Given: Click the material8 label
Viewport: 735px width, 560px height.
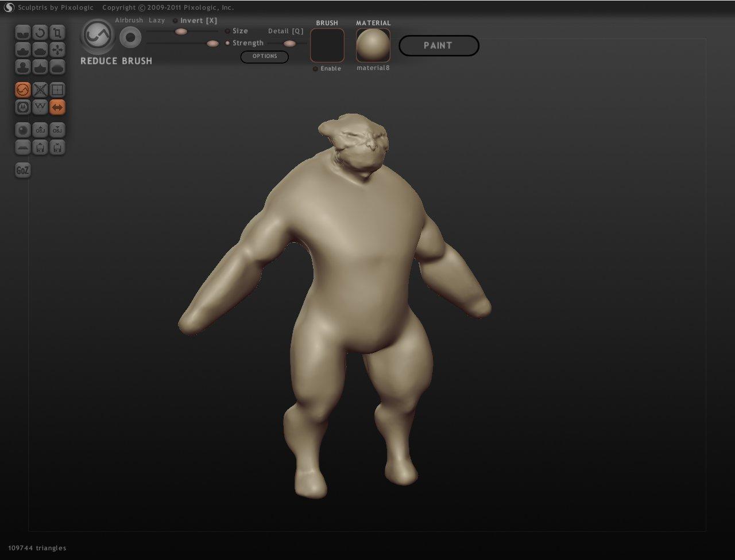Looking at the screenshot, I should point(373,68).
